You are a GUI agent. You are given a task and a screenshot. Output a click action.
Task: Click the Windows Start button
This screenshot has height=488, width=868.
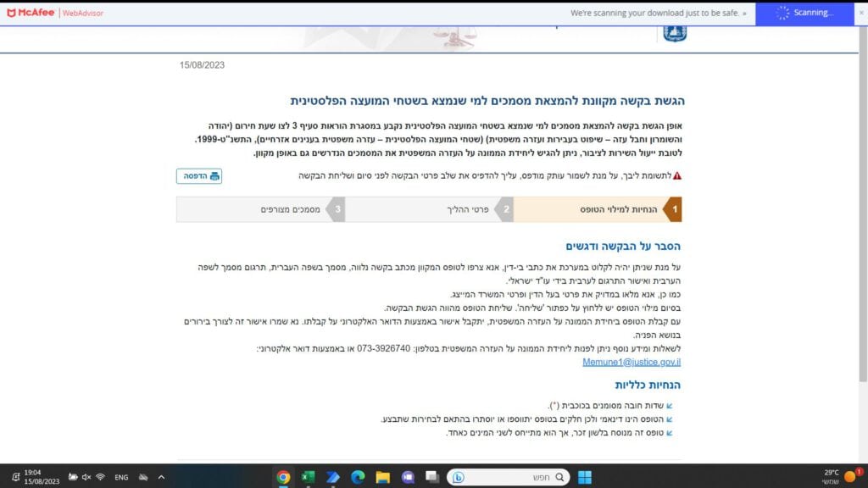pos(585,477)
